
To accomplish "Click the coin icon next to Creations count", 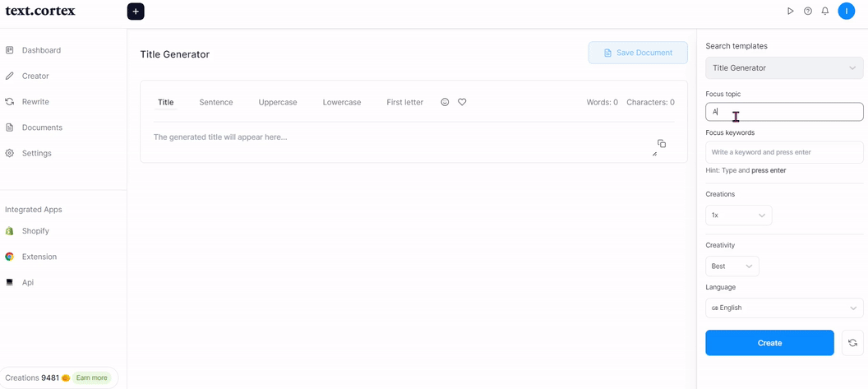I will (x=65, y=378).
